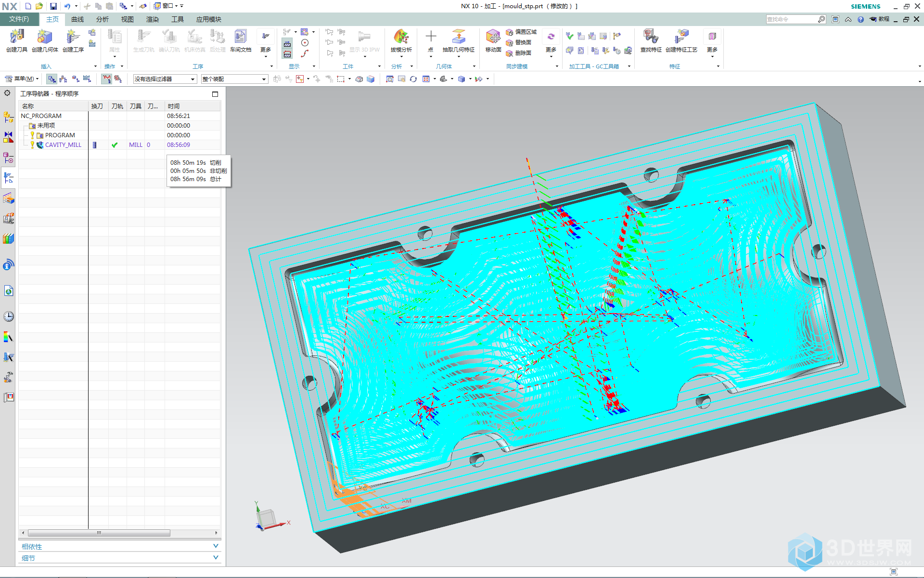The image size is (924, 578).
Task: Toggle the highlighted tool path display button beside the filter
Action: click(x=106, y=79)
